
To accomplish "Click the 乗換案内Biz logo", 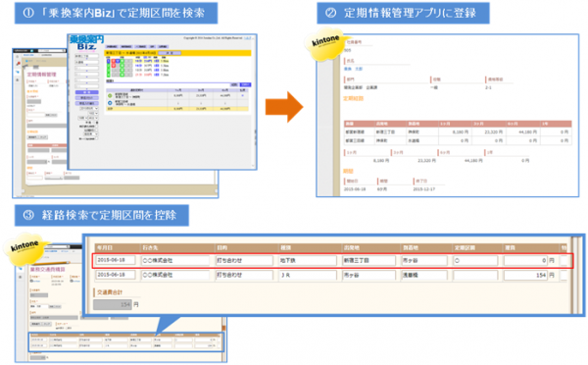I will [86, 42].
